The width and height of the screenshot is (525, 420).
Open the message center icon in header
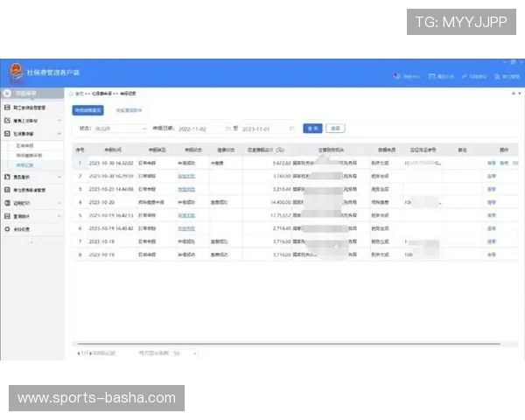(396, 76)
